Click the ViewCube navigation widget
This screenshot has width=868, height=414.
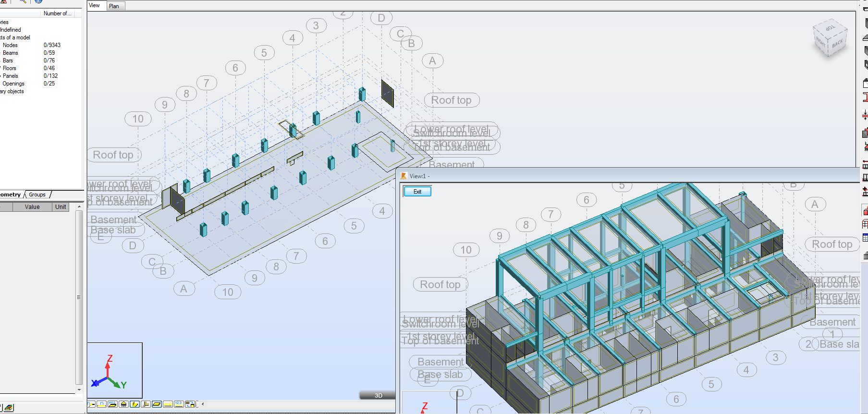click(x=830, y=38)
